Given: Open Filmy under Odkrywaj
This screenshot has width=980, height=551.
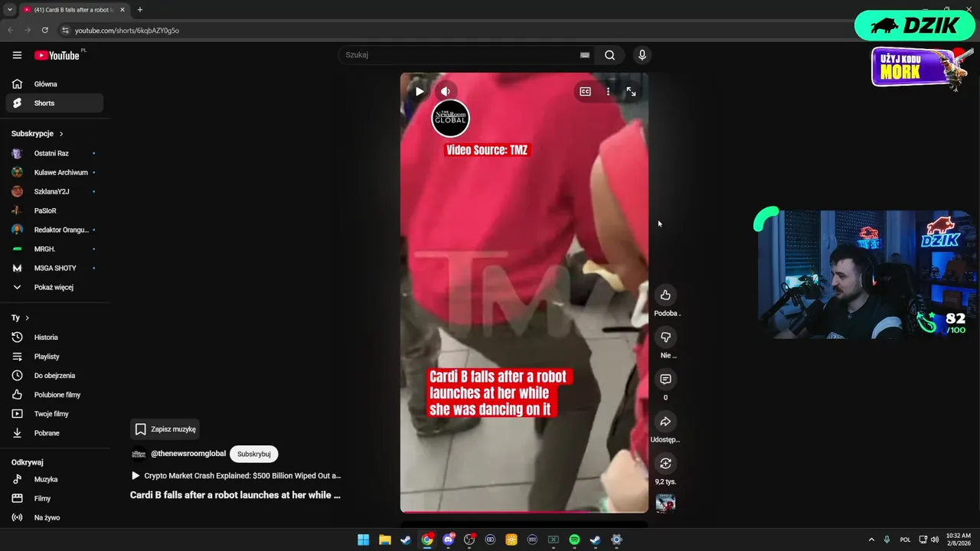Looking at the screenshot, I should 54,498.
